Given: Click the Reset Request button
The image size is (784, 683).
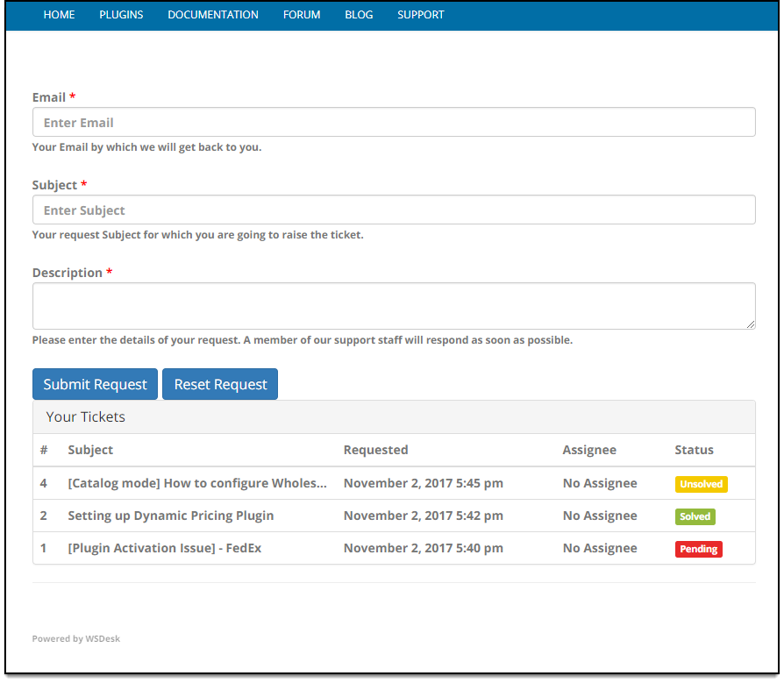Looking at the screenshot, I should point(219,384).
